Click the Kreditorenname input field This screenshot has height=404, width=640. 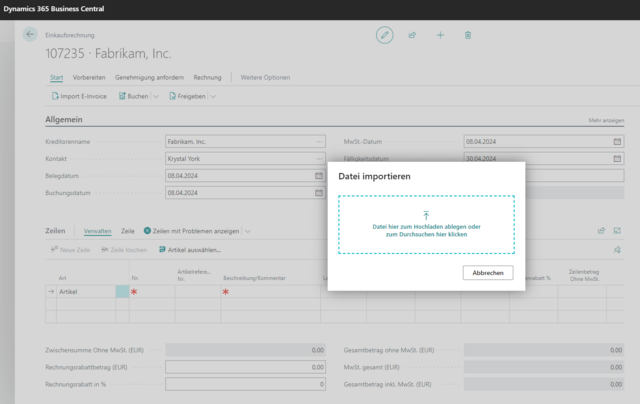point(245,142)
